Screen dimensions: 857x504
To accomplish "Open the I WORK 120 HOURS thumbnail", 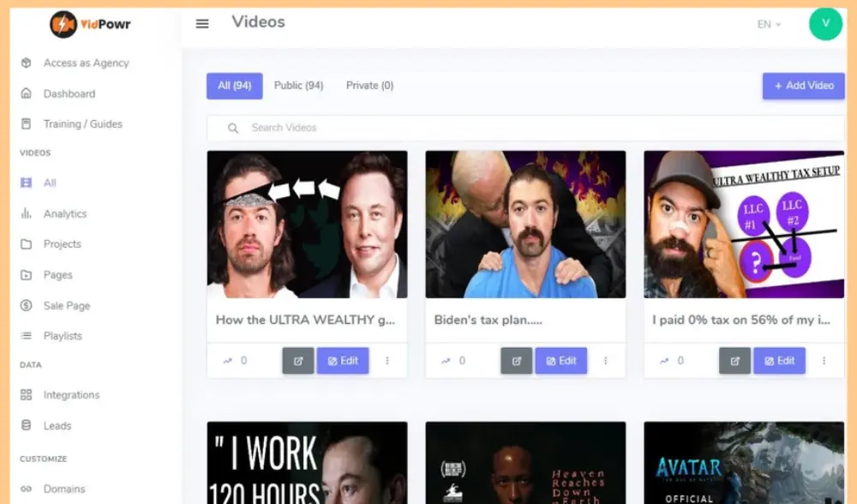I will coord(307,463).
